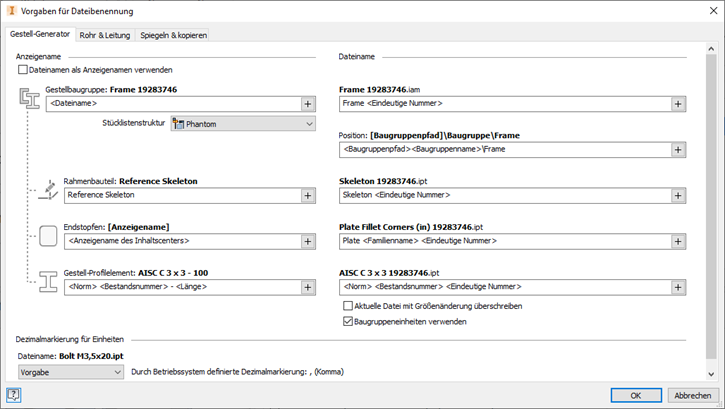
Task: Open the Spiegeln & kopieren tab
Action: click(x=173, y=35)
